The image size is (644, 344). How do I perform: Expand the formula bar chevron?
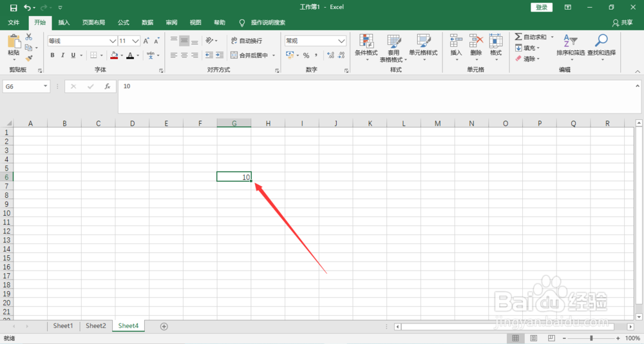(x=638, y=86)
